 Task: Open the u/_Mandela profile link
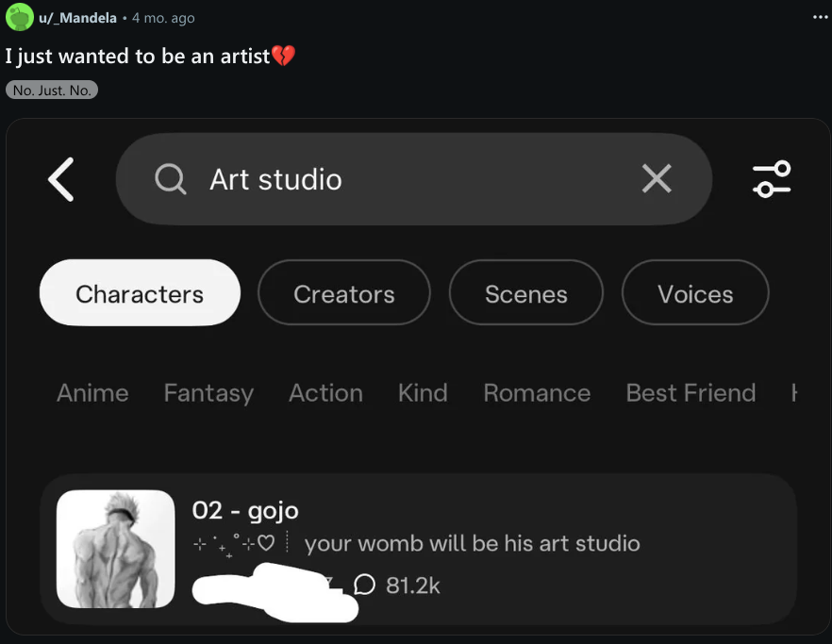coord(77,18)
